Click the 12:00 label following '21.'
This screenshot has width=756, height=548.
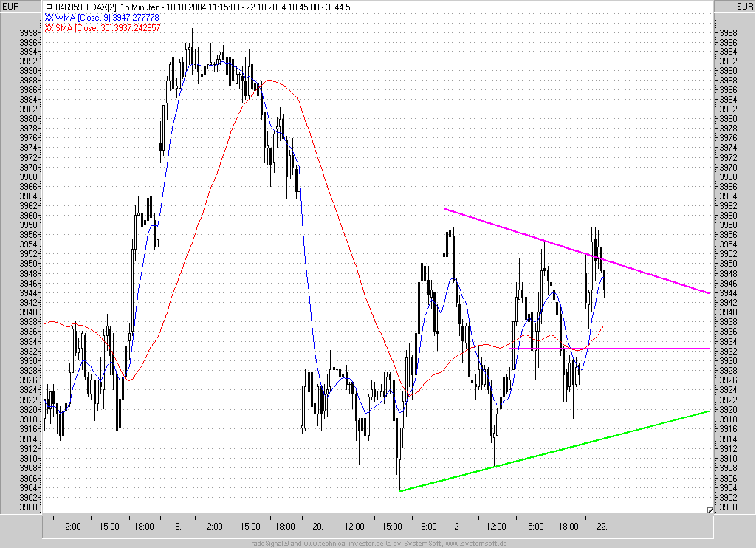click(x=495, y=527)
